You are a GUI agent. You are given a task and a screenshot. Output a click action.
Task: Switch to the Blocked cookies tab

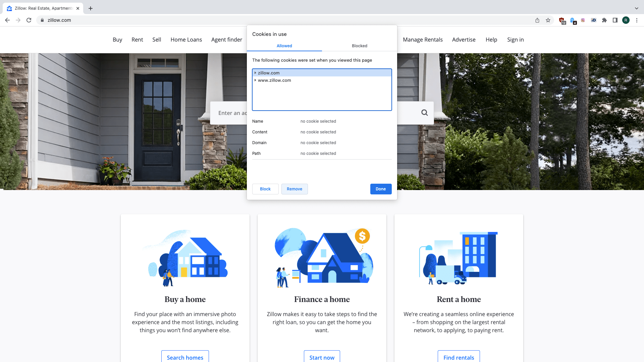pos(359,46)
